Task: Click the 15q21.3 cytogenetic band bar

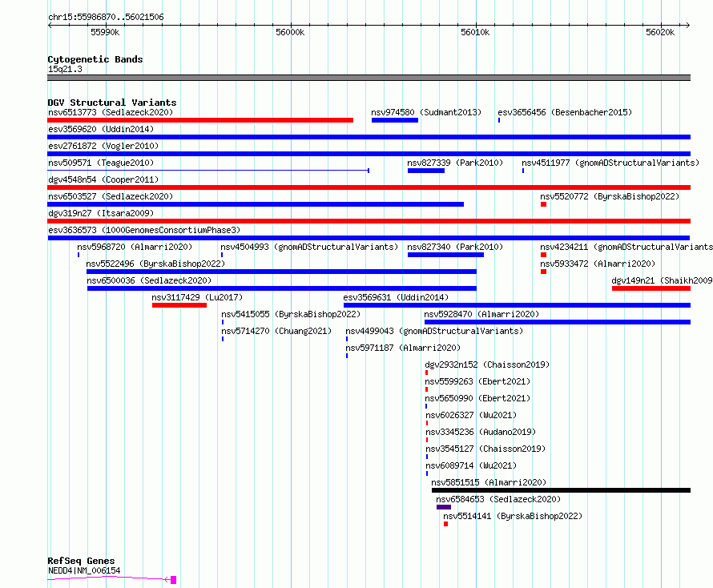Action: [369, 78]
